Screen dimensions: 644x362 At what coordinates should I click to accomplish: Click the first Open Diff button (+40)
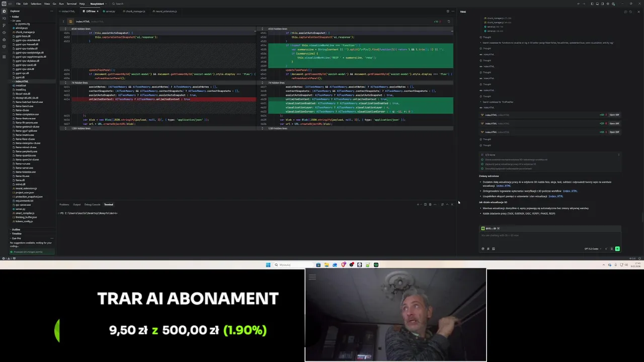614,115
